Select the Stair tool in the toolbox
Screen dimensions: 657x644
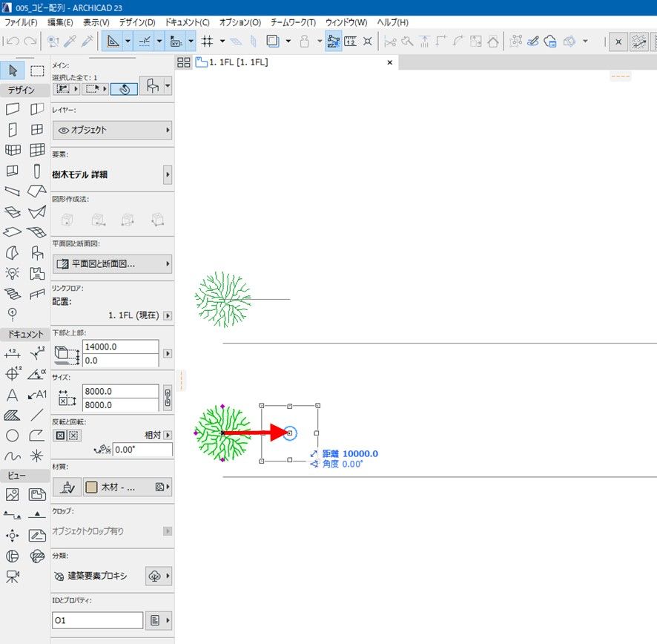[13, 294]
